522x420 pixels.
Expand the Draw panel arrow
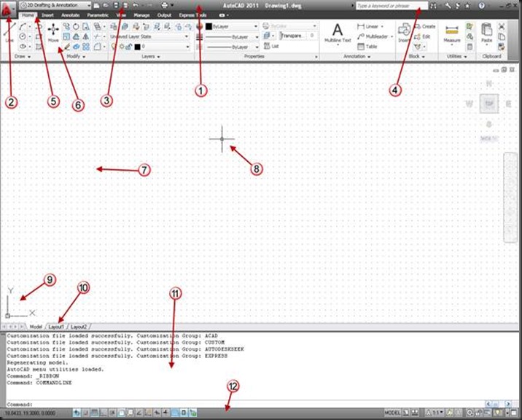(29, 57)
